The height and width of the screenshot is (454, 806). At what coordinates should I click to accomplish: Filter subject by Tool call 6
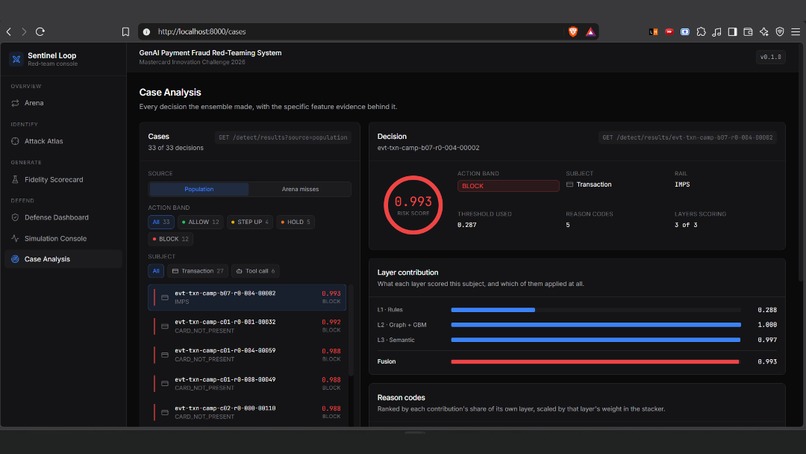[x=255, y=271]
